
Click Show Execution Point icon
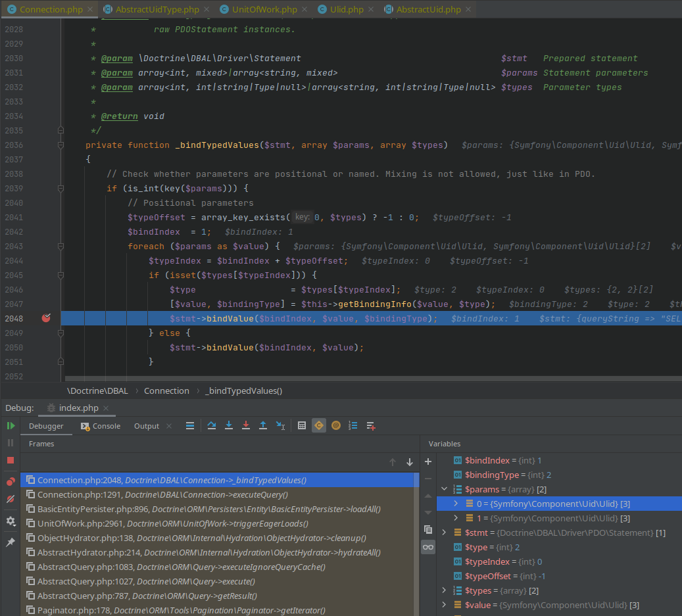[x=190, y=425]
